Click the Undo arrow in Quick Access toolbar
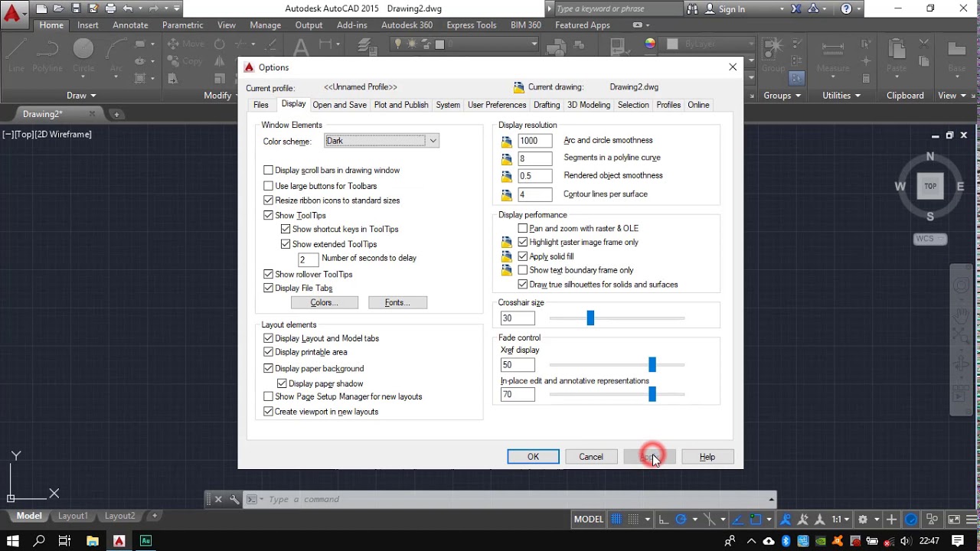The width and height of the screenshot is (980, 551). (x=128, y=9)
